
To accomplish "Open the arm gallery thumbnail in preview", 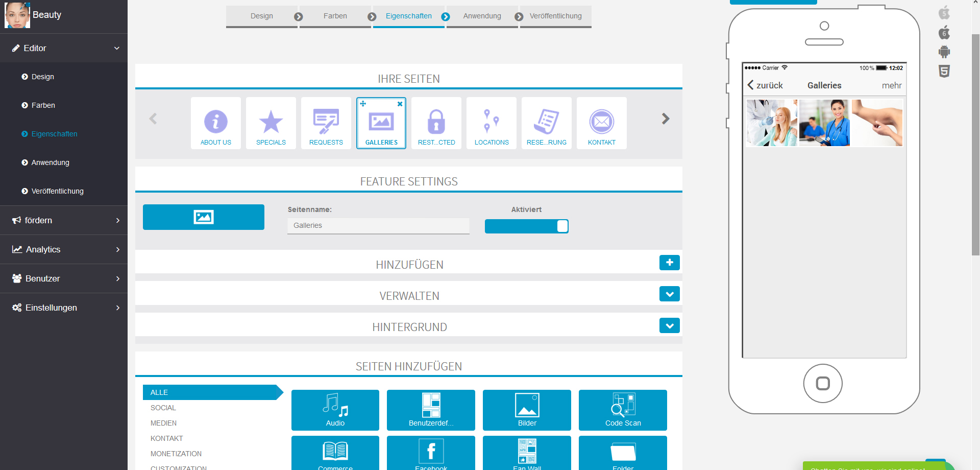I will pyautogui.click(x=877, y=123).
